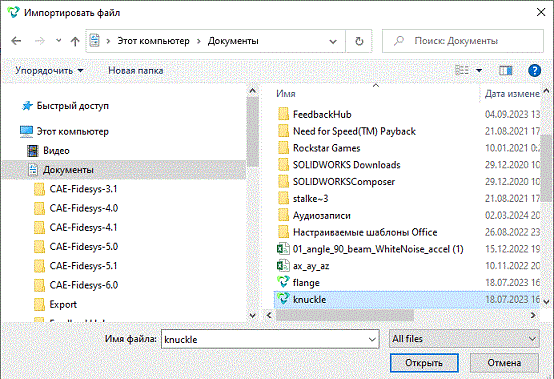
Task: Click the Fidesys icon in title bar
Action: (x=14, y=13)
